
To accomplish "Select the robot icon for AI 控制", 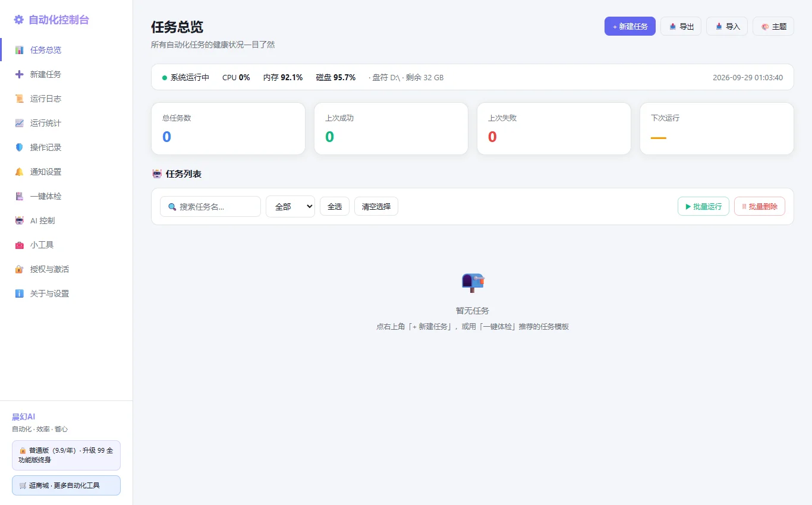I will 20,220.
